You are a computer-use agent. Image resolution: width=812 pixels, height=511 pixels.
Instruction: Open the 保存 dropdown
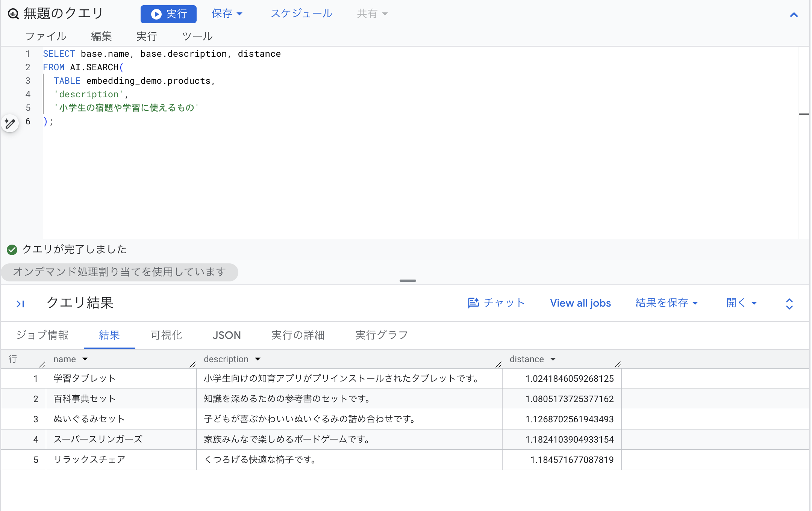(227, 14)
